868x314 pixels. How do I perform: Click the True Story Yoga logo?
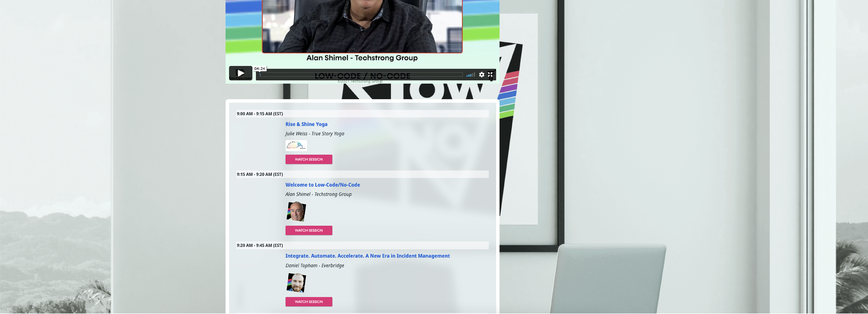[296, 146]
